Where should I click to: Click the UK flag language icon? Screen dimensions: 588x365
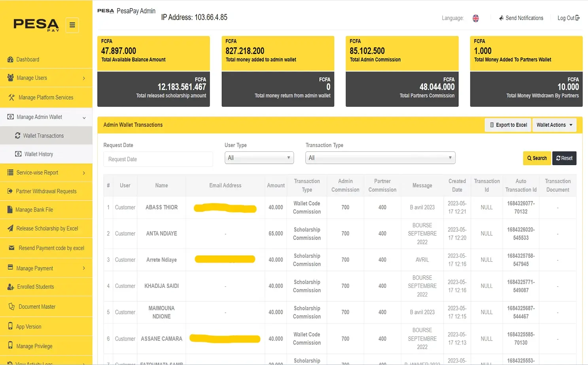[x=475, y=18]
